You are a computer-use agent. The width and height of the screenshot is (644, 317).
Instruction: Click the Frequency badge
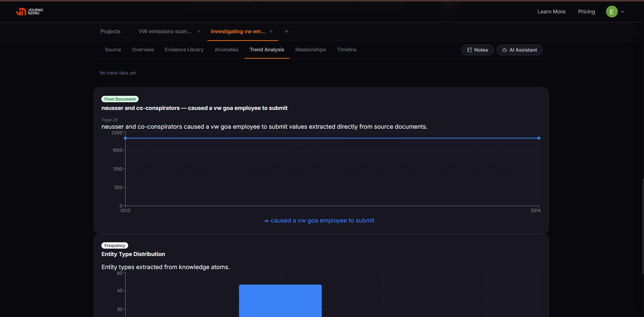pos(115,246)
